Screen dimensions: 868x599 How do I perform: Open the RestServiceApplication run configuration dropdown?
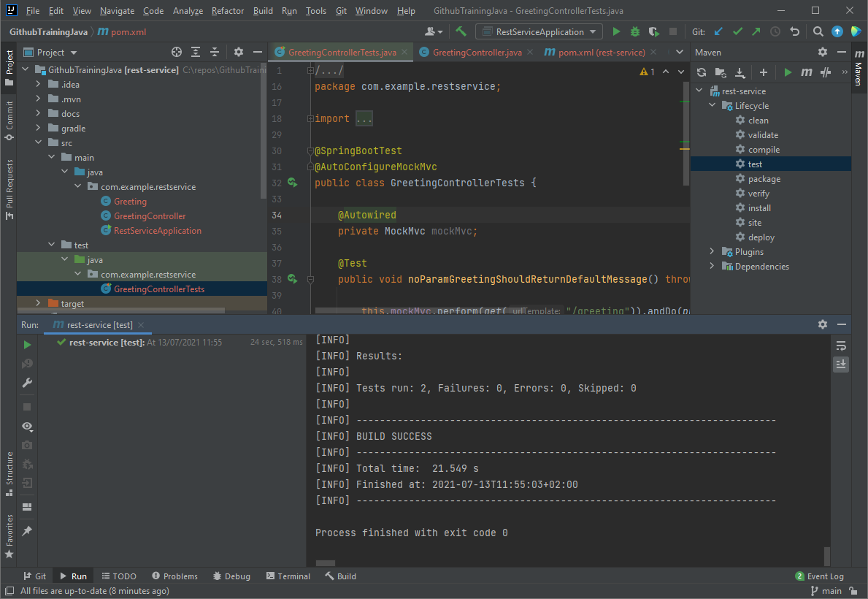[x=539, y=32]
